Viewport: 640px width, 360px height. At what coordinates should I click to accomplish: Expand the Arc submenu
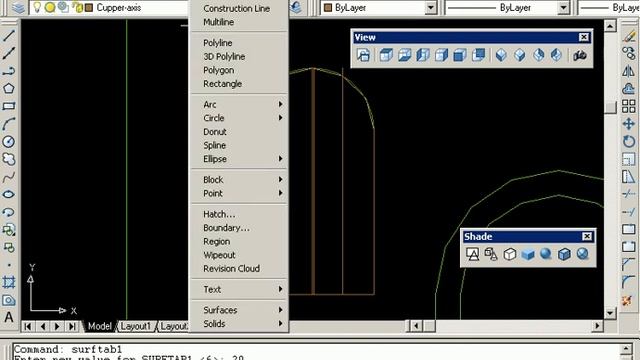pos(240,104)
